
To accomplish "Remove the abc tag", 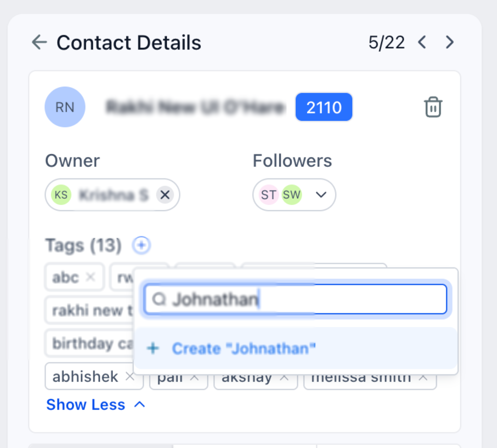I will (x=91, y=277).
